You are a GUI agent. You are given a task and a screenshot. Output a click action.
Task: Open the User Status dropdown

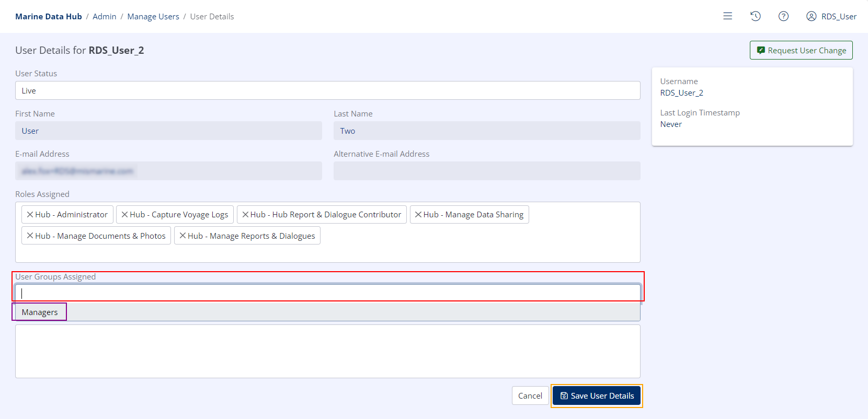pos(327,90)
